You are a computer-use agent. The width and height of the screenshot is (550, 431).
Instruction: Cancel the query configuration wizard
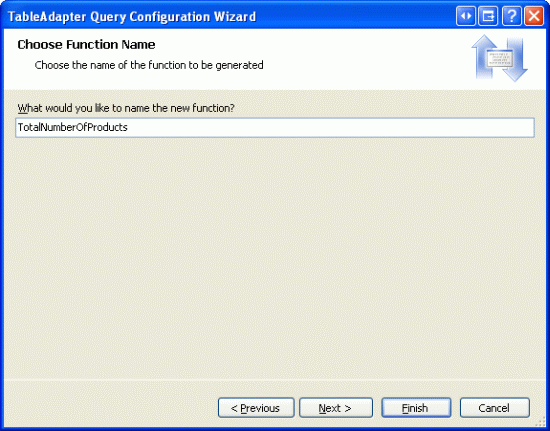pyautogui.click(x=495, y=408)
